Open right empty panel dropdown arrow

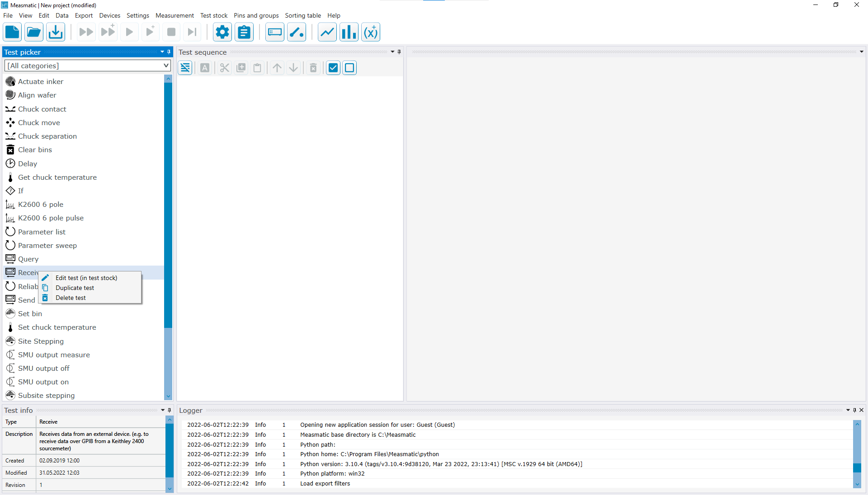(x=862, y=52)
